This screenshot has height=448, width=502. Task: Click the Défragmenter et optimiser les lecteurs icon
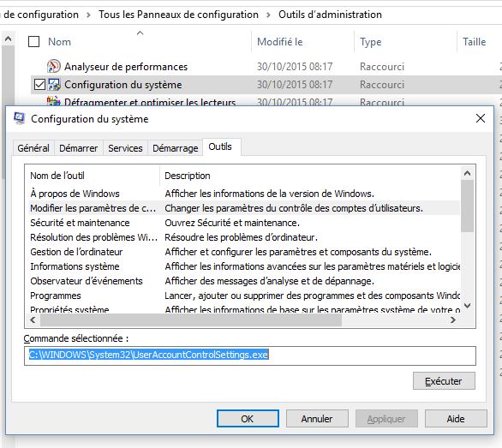[53, 100]
